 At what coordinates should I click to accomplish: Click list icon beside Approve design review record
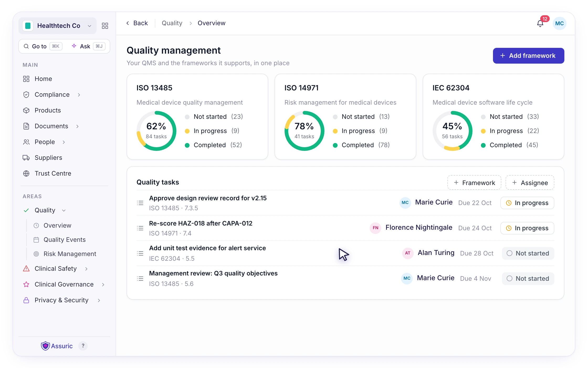(140, 203)
